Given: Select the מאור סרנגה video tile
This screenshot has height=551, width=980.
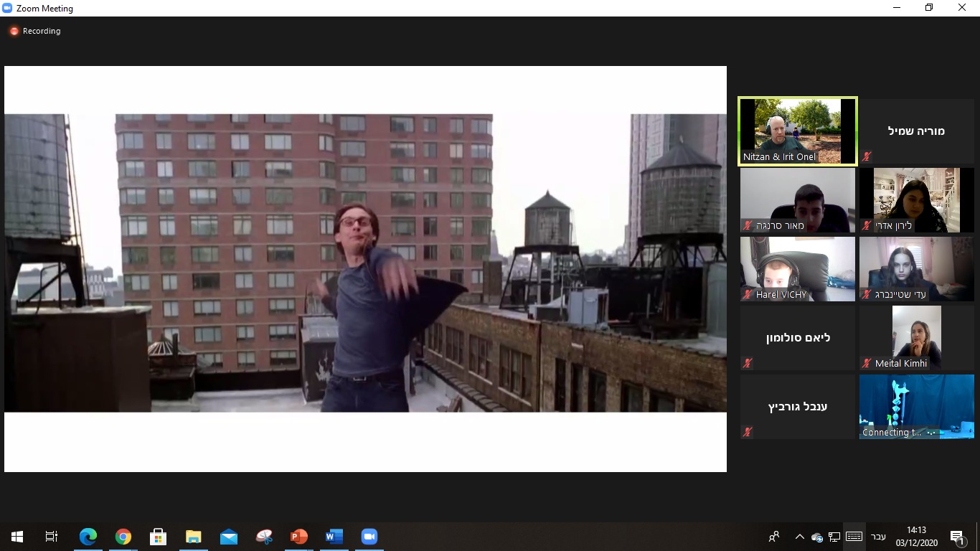Looking at the screenshot, I should click(x=798, y=200).
